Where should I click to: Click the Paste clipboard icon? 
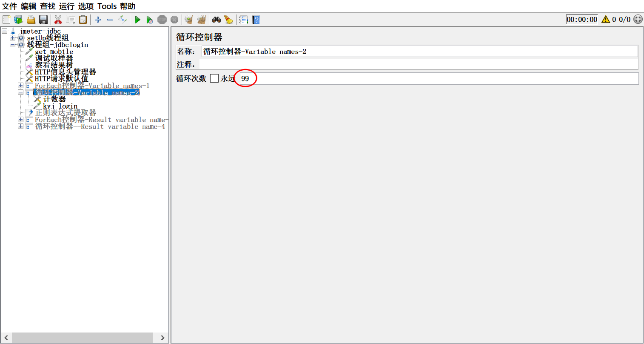point(83,20)
